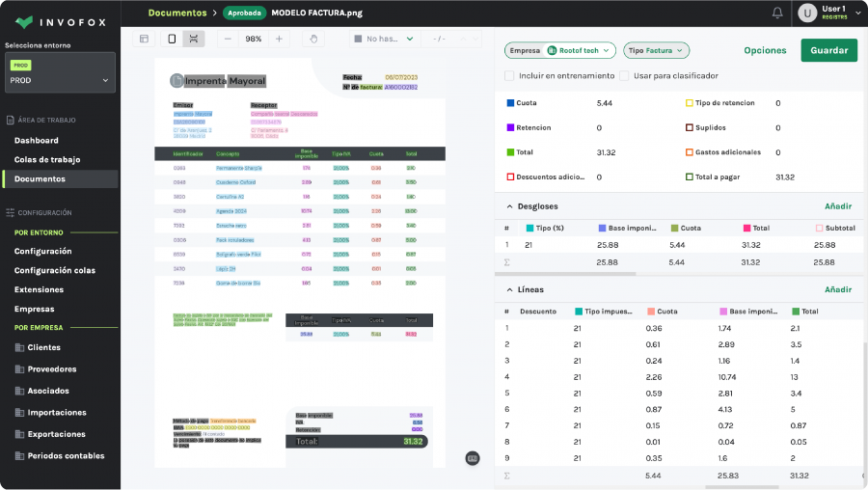Open Proveedores in the sidebar
This screenshot has height=490, width=868.
click(x=52, y=368)
